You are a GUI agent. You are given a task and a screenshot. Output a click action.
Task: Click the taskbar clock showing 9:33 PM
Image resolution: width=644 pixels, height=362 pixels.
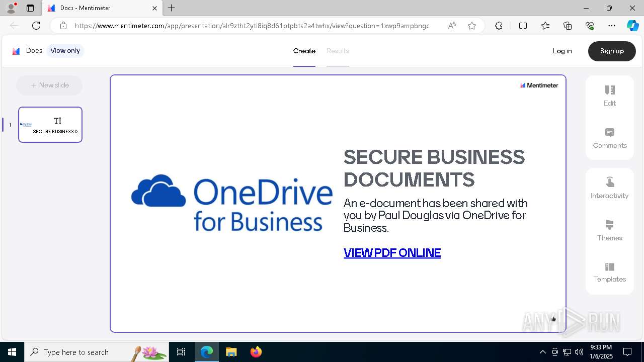601,352
